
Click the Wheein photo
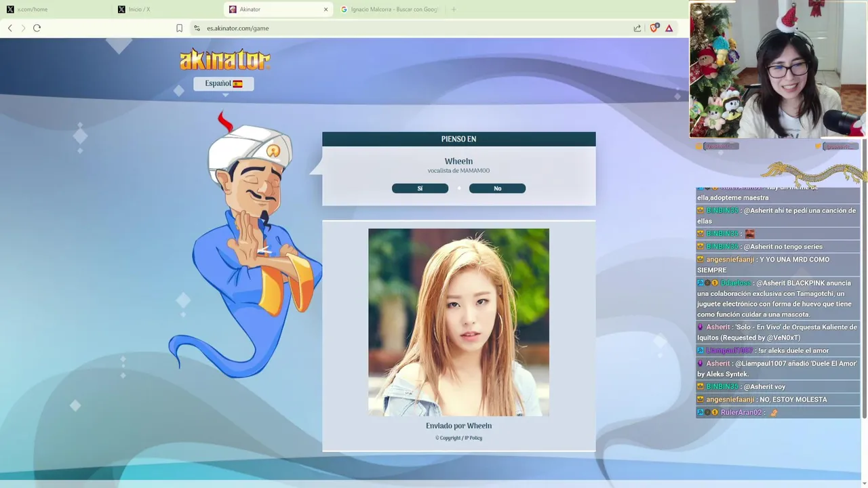coord(458,322)
